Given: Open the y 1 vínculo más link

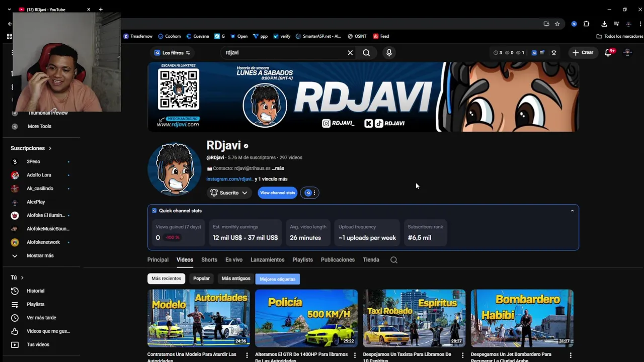Looking at the screenshot, I should point(271,179).
